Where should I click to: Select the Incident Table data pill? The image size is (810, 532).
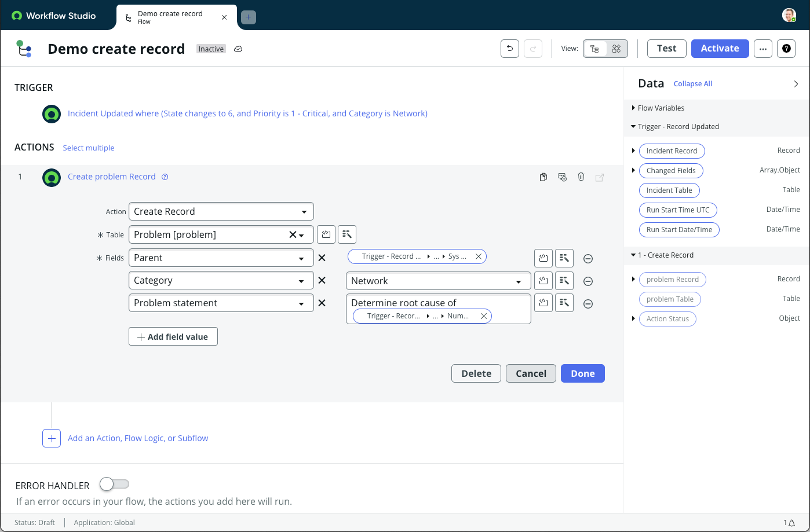tap(669, 190)
